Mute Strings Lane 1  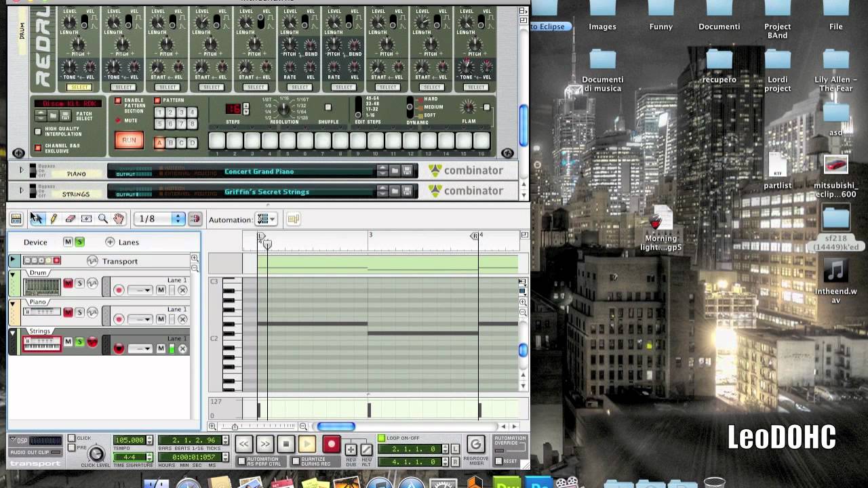[x=161, y=348]
